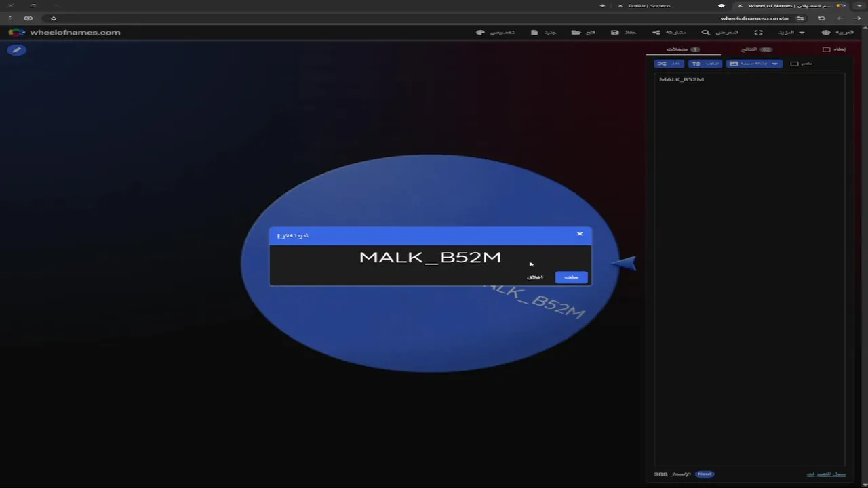Screen dimensions: 868x488
Task: Click the blue Remove button in the winner dialog
Action: (571, 277)
